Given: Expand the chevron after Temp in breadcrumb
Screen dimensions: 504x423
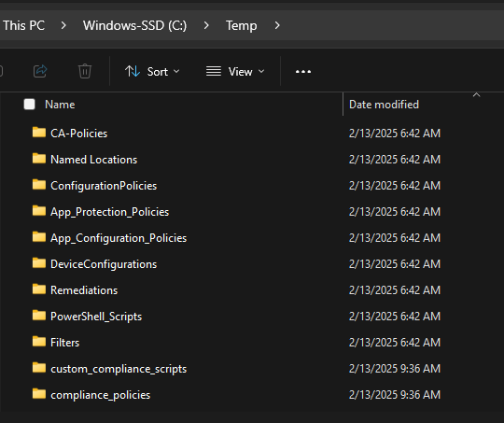Looking at the screenshot, I should pos(277,25).
